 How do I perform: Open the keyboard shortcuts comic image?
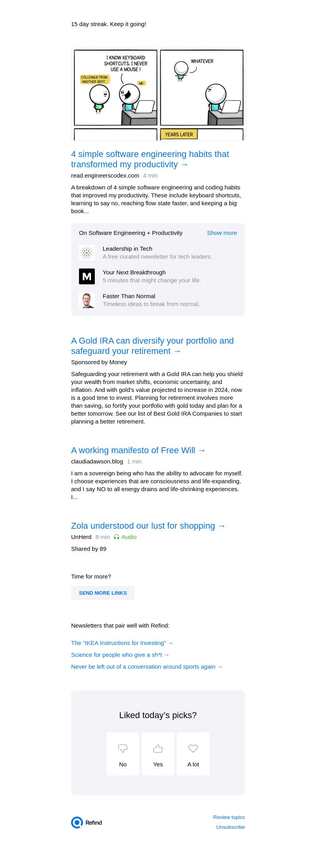[158, 94]
